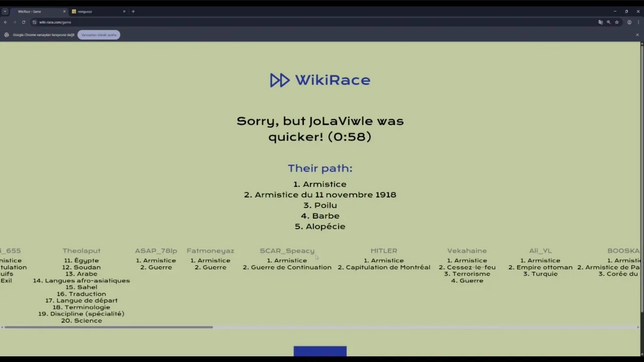The image size is (644, 362).
Task: Select Theolaput's '12. Soudan' step
Action: [82, 267]
